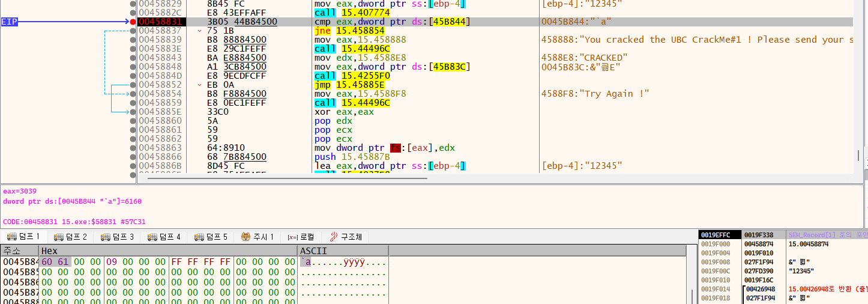
Task: Click the Hex column header in dump
Action: click(x=167, y=251)
